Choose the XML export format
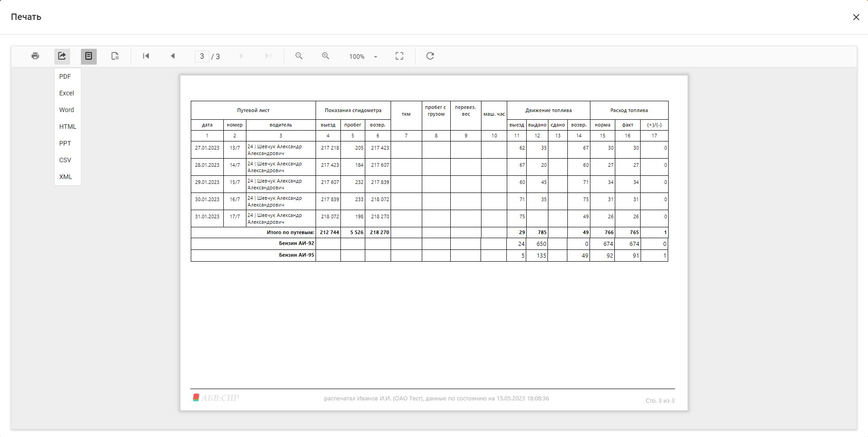The width and height of the screenshot is (868, 437). tap(66, 177)
